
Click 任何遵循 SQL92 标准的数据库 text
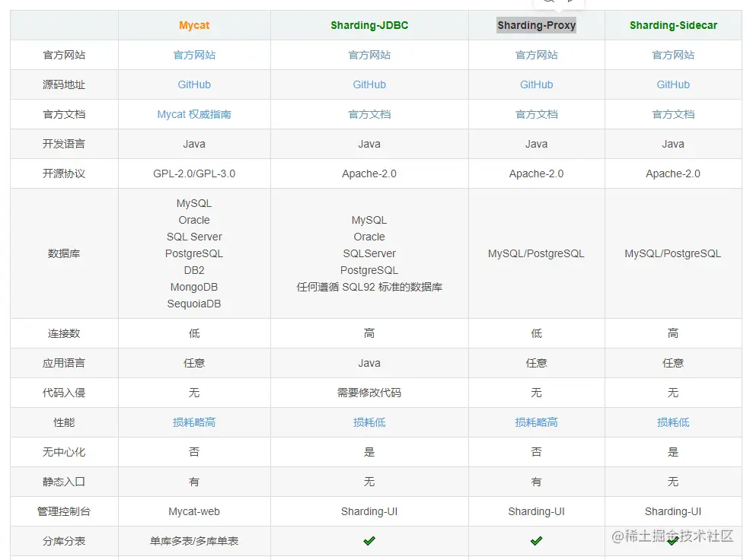tap(369, 287)
